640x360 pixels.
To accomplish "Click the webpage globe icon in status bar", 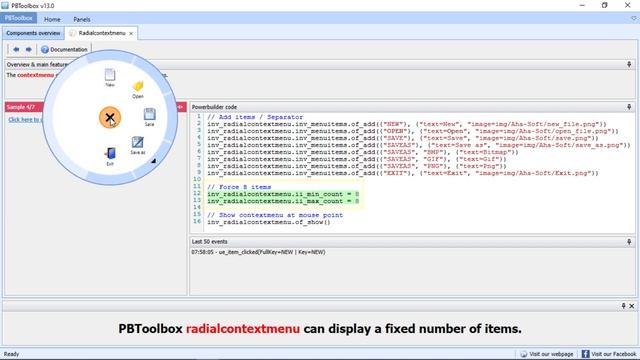I will [x=524, y=354].
